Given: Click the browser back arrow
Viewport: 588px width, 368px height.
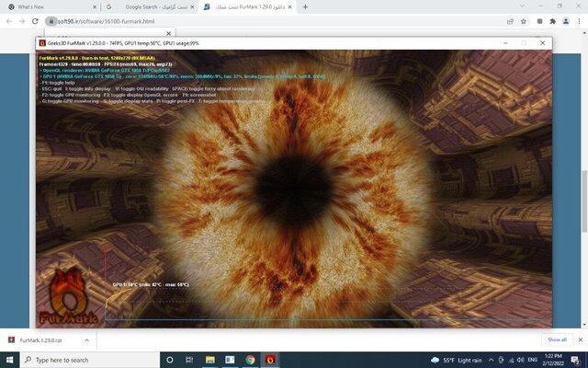Looking at the screenshot, I should tap(7, 20).
